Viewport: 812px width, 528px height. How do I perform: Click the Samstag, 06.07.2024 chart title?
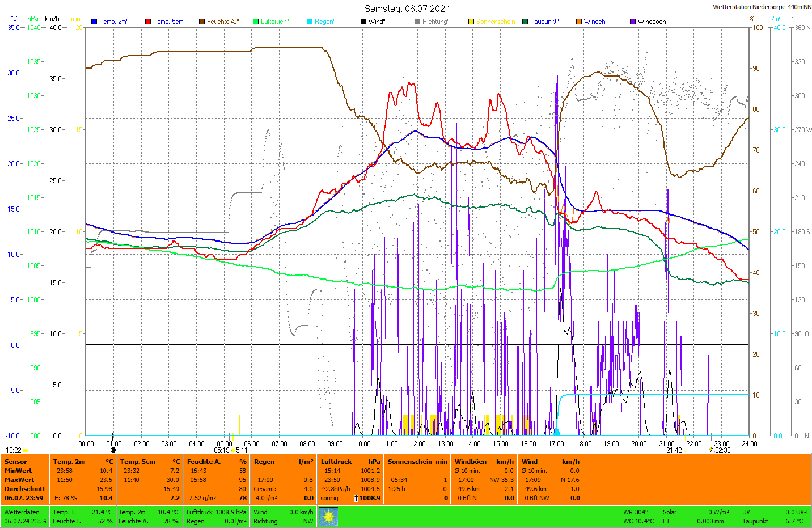click(x=407, y=9)
